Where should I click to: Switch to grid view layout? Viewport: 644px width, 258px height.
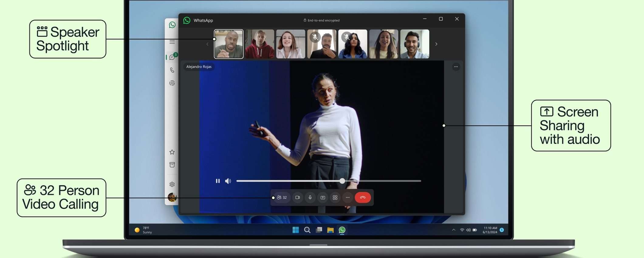[335, 197]
